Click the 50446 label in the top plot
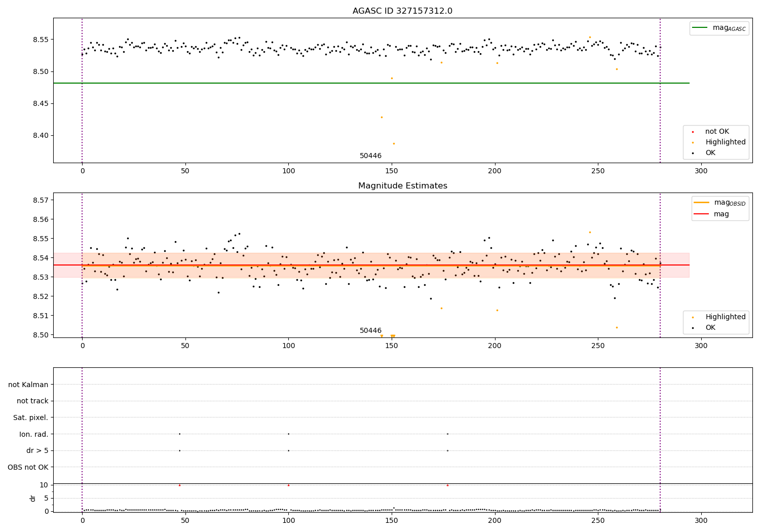760x532 pixels. pos(371,156)
